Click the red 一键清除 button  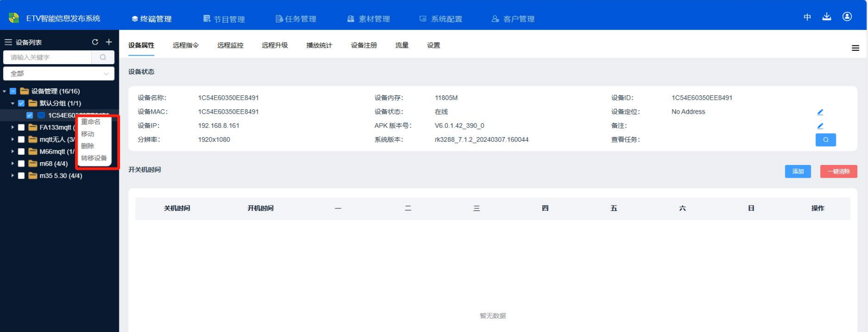tap(838, 171)
